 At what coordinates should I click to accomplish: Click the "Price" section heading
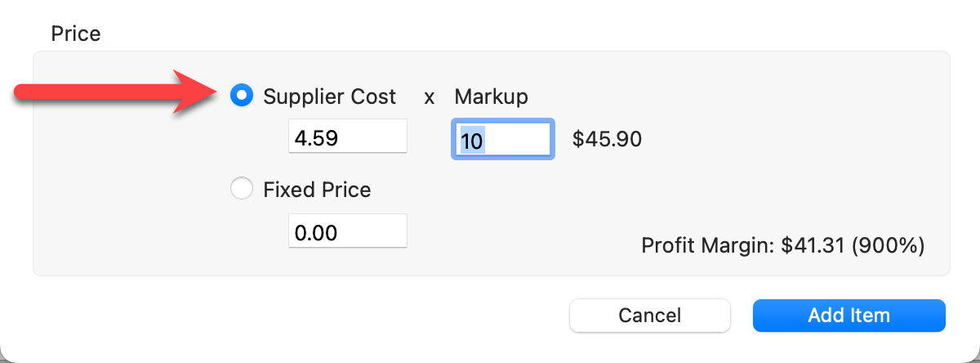(76, 34)
